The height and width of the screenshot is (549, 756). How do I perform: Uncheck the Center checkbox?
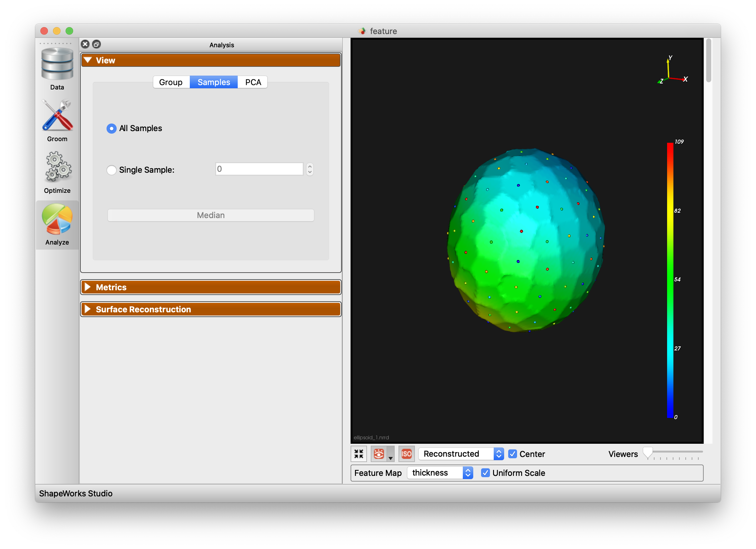tap(512, 454)
